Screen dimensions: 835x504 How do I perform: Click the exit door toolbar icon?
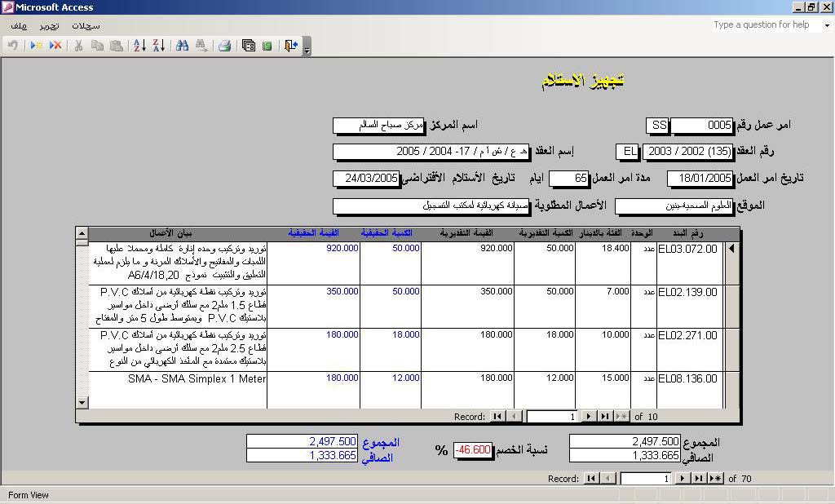click(290, 46)
